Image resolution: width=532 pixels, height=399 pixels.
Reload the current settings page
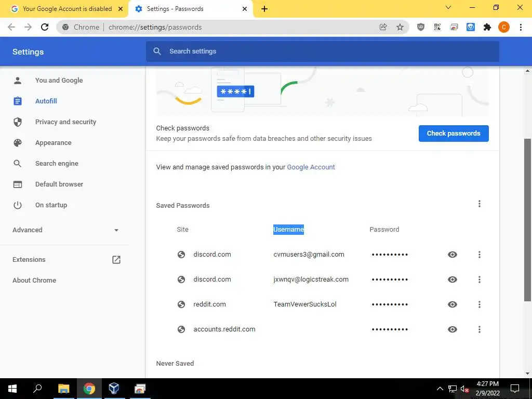45,27
